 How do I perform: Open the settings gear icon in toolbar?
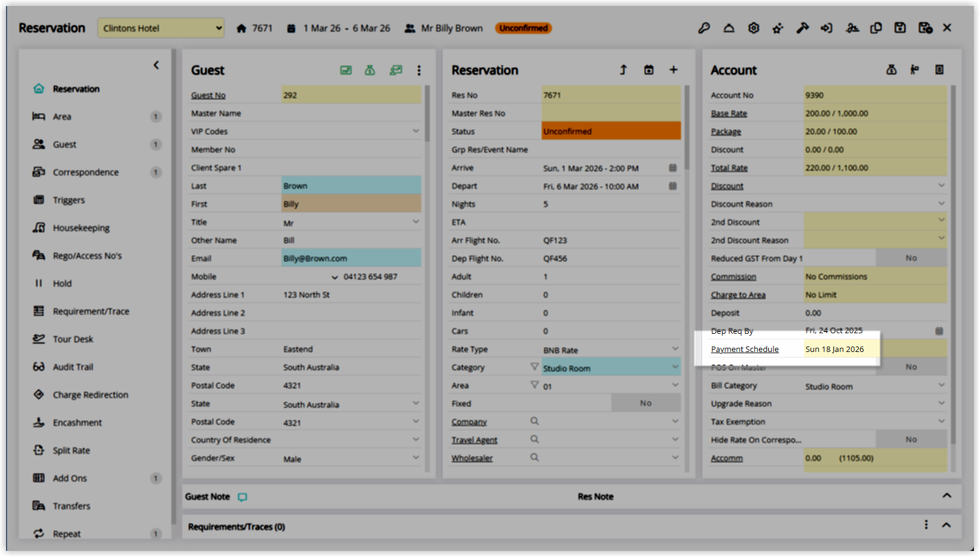(754, 28)
